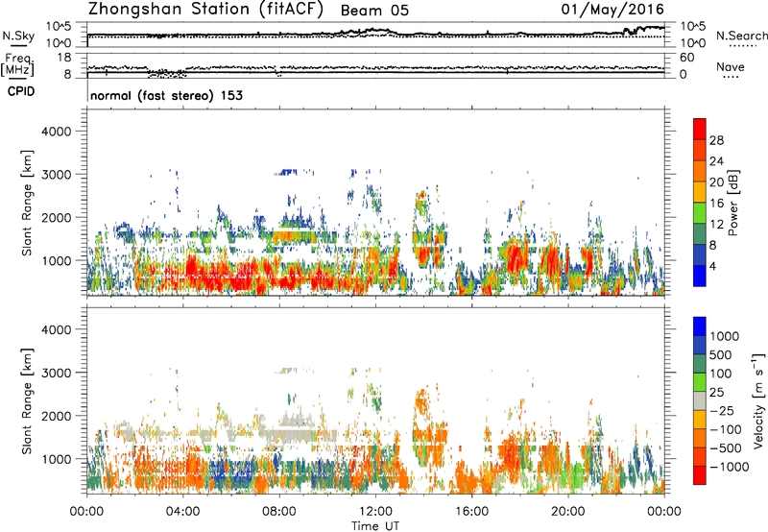
Task: Pick the dark blue bottom segment of Power colorbar
Action: point(700,277)
